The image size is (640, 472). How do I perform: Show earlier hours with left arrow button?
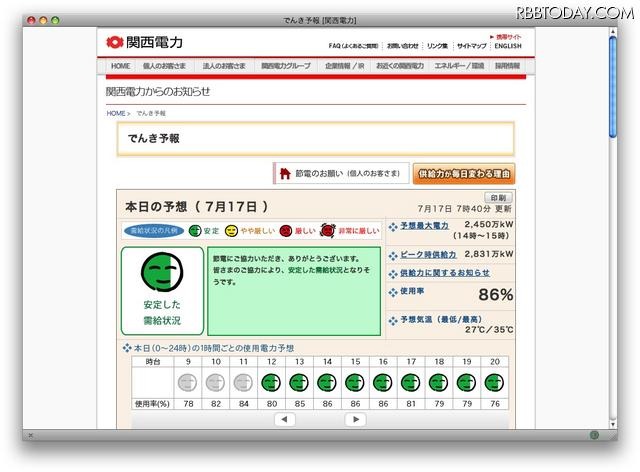285,419
